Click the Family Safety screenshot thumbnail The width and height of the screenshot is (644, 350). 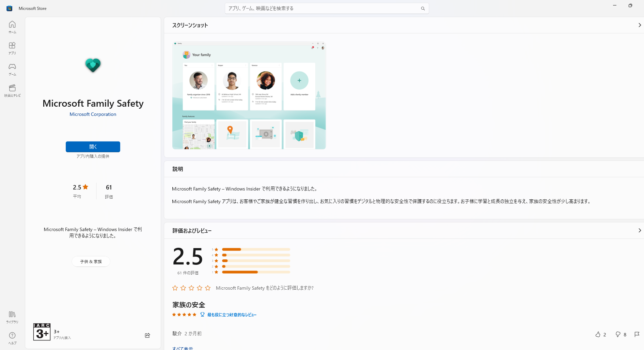(x=249, y=95)
